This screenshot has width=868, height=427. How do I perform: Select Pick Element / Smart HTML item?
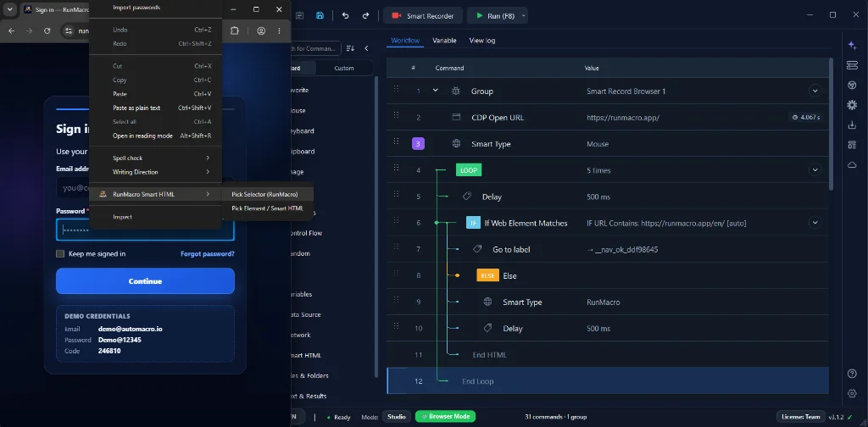pos(268,208)
